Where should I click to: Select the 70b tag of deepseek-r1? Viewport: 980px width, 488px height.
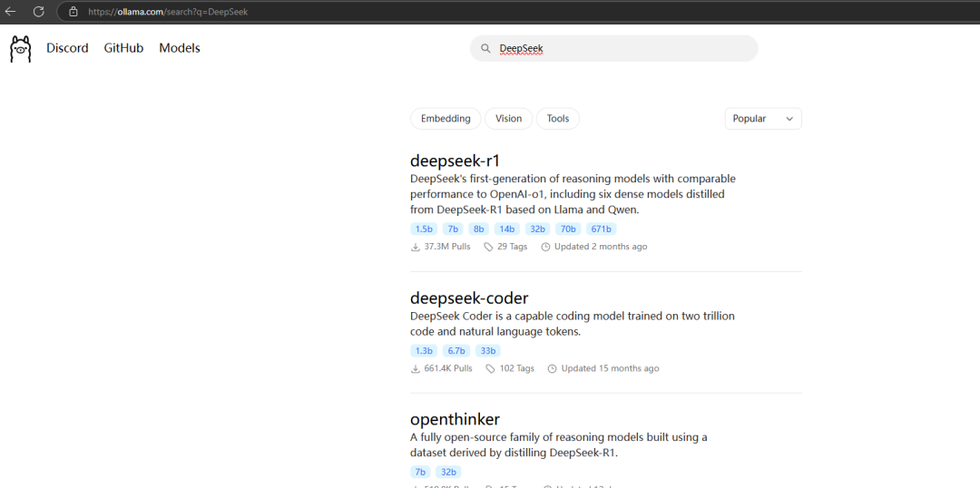click(568, 229)
